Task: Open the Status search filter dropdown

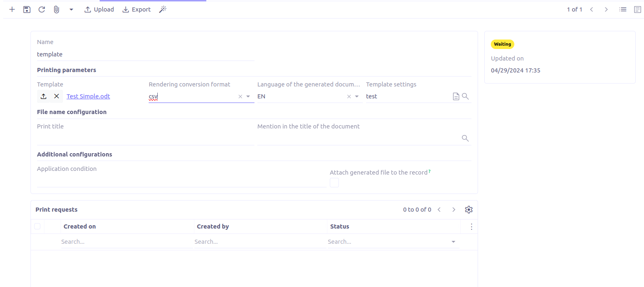Action: 453,242
